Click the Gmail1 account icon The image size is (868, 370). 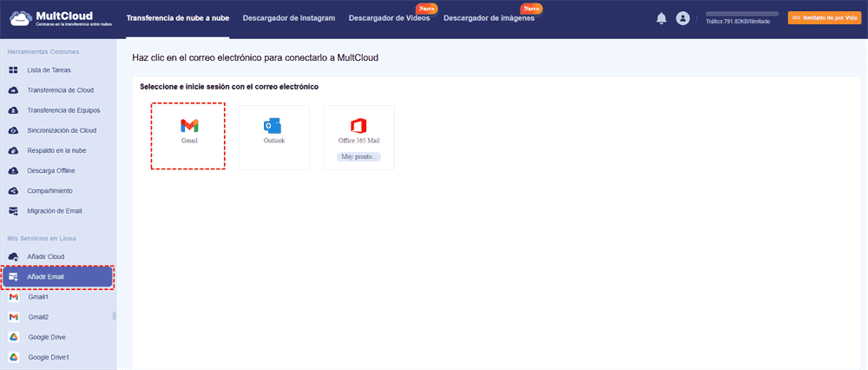[x=14, y=297]
